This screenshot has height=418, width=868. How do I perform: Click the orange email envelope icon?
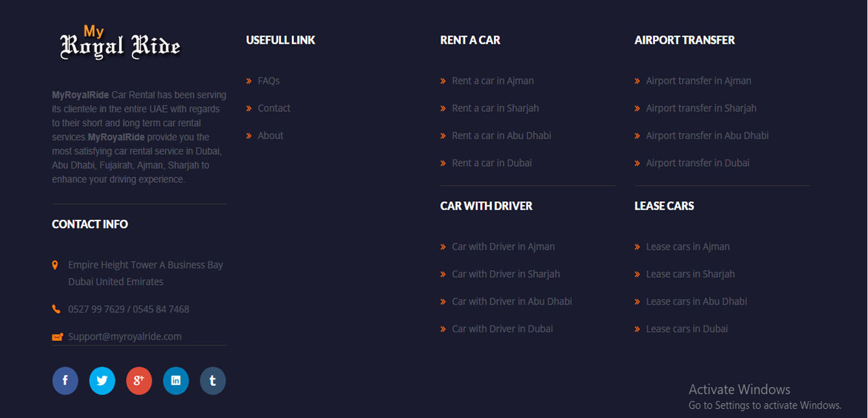[x=57, y=336]
